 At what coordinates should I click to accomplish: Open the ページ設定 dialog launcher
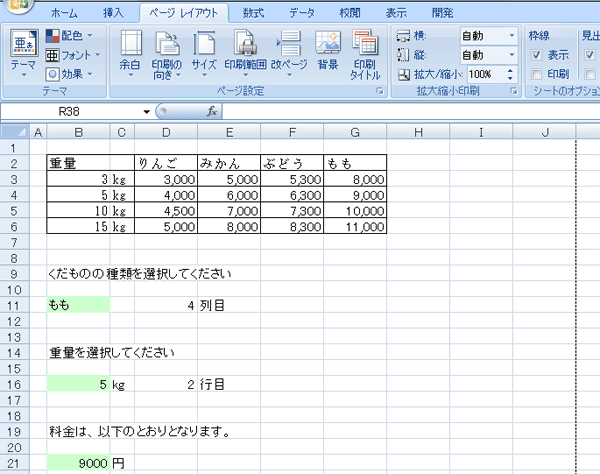[379, 92]
